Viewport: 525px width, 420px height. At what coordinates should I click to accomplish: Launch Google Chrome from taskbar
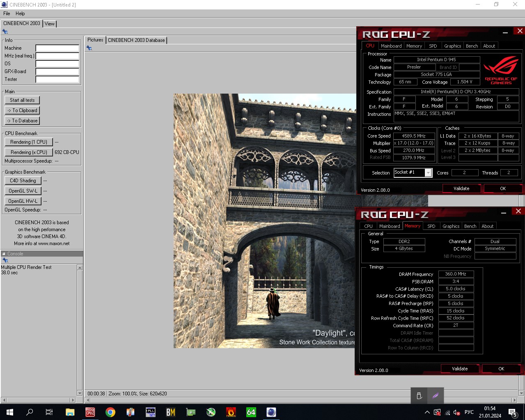[110, 412]
